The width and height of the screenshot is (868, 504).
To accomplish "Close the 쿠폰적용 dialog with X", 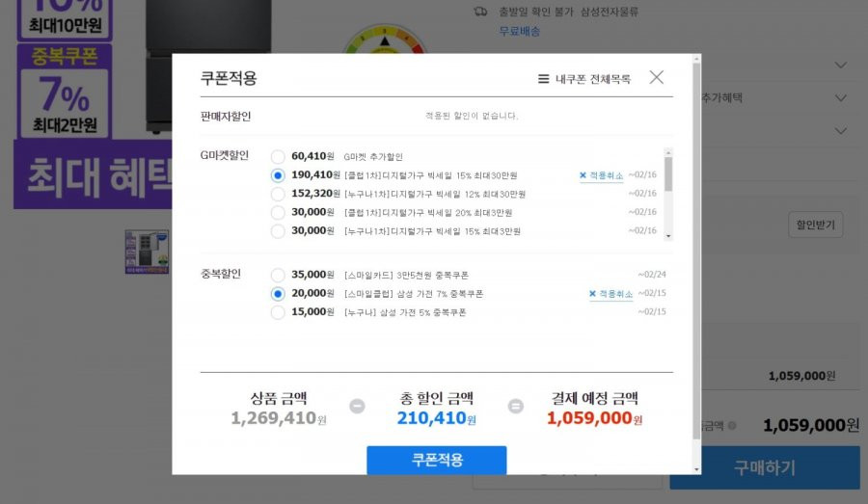I will click(x=656, y=77).
